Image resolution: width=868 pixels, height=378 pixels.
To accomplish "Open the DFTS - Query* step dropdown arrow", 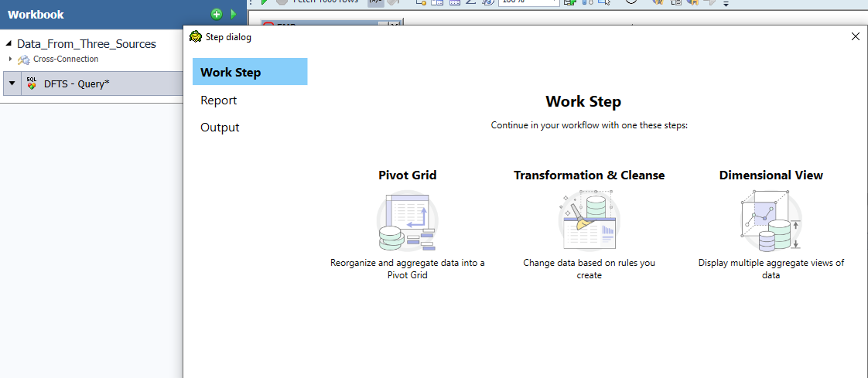I will coord(12,83).
